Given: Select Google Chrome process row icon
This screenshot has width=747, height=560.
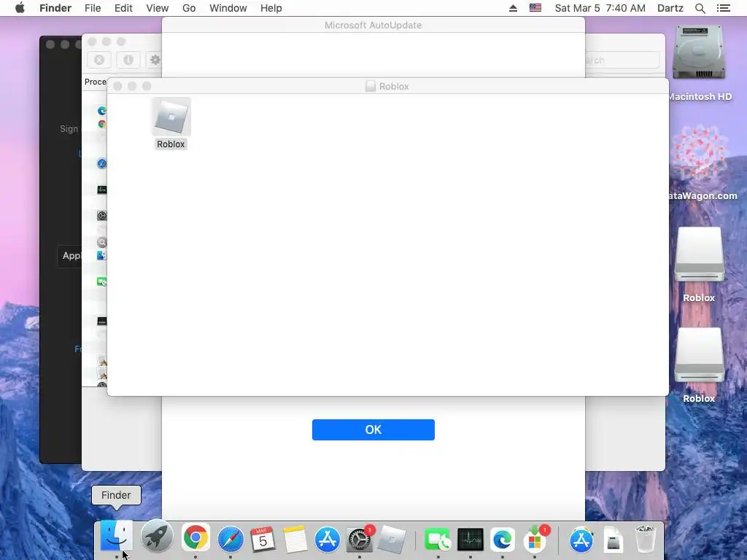Looking at the screenshot, I should [101, 124].
